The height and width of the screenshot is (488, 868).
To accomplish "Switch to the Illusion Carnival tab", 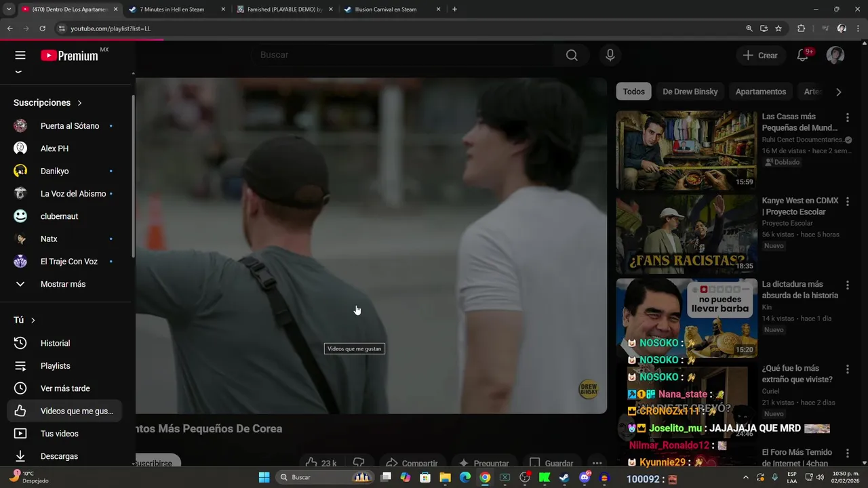I will coord(391,9).
